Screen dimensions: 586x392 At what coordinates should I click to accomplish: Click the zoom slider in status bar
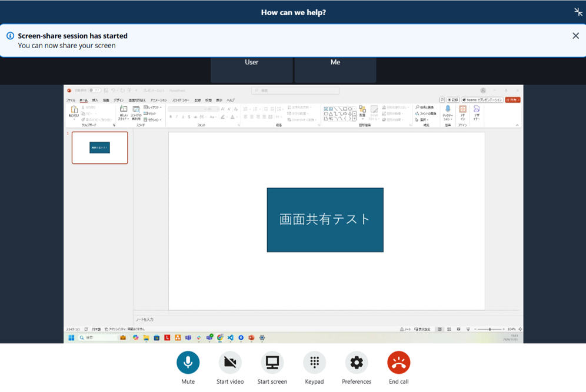click(490, 329)
